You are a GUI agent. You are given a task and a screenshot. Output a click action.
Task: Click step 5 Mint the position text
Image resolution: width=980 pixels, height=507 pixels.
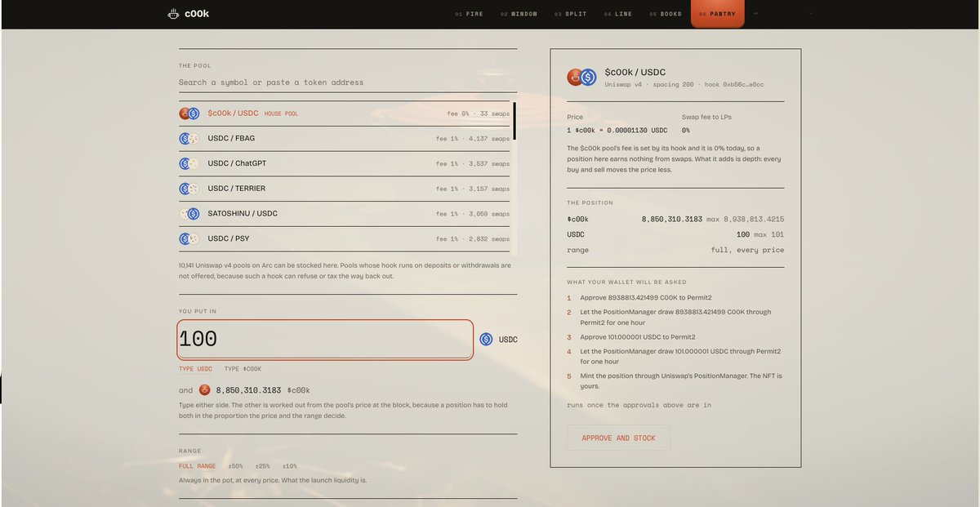click(x=681, y=381)
